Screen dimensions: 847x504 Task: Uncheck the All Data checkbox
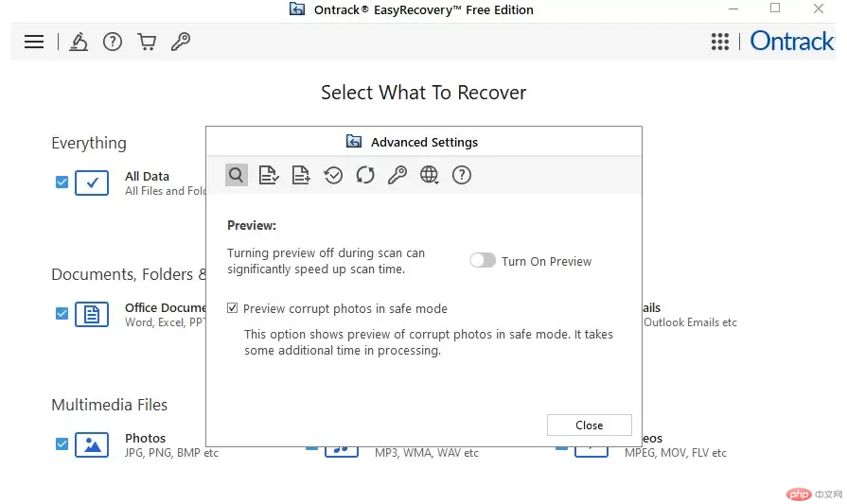(62, 182)
